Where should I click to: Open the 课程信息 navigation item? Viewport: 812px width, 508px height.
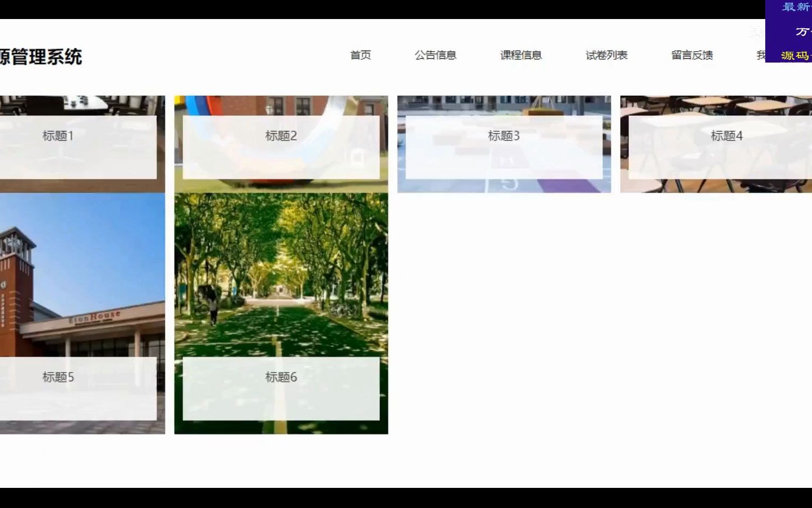[x=521, y=54]
